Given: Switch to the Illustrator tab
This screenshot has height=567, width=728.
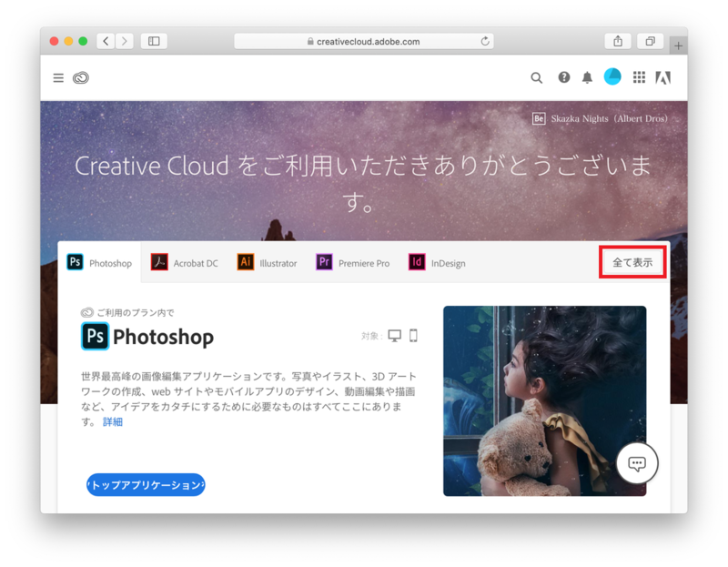Looking at the screenshot, I should [267, 262].
